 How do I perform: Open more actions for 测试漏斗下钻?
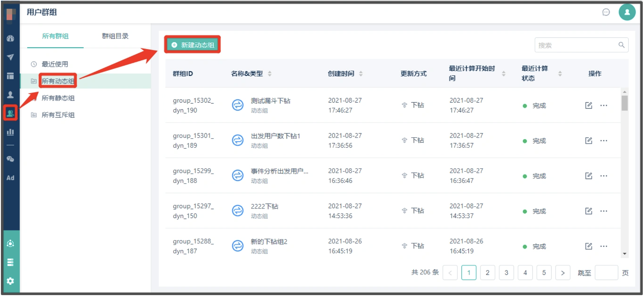coord(604,106)
